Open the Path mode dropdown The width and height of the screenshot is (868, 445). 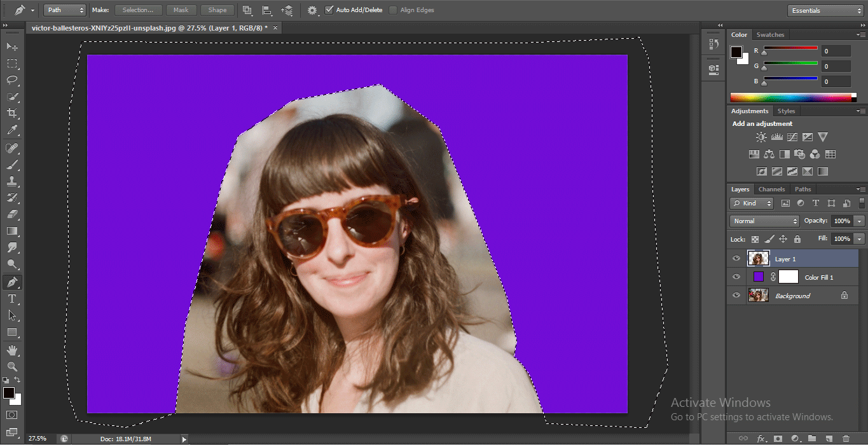[x=65, y=10]
